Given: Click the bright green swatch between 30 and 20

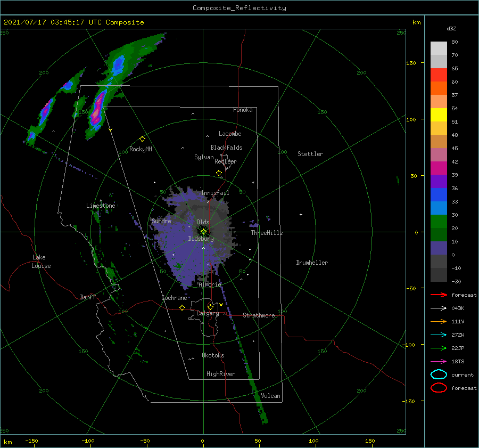Looking at the screenshot, I should pyautogui.click(x=439, y=221).
